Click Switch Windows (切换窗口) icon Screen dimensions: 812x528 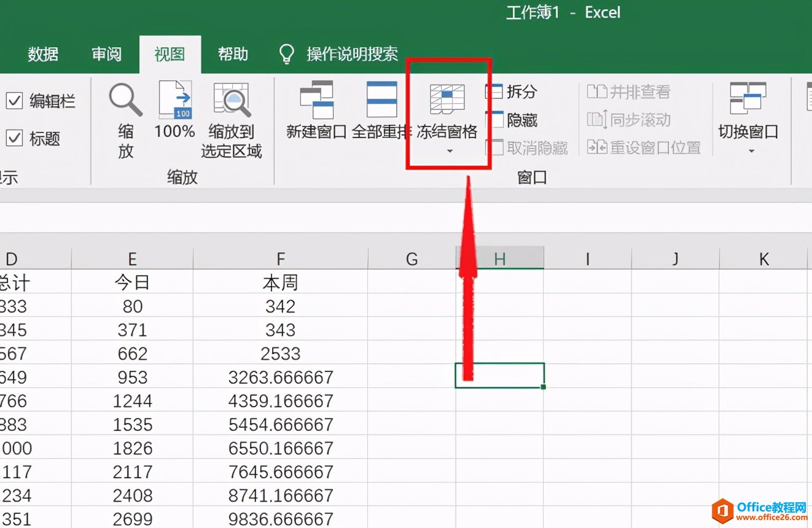click(x=748, y=98)
